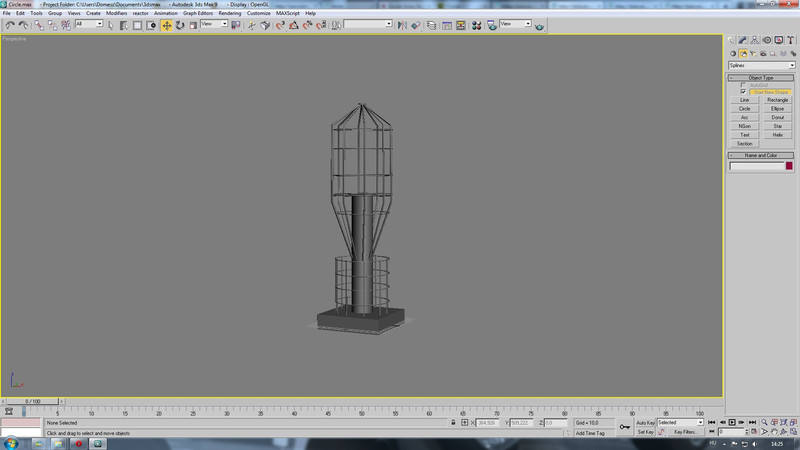This screenshot has height=450, width=800.
Task: Click the Helix shape button
Action: (777, 135)
